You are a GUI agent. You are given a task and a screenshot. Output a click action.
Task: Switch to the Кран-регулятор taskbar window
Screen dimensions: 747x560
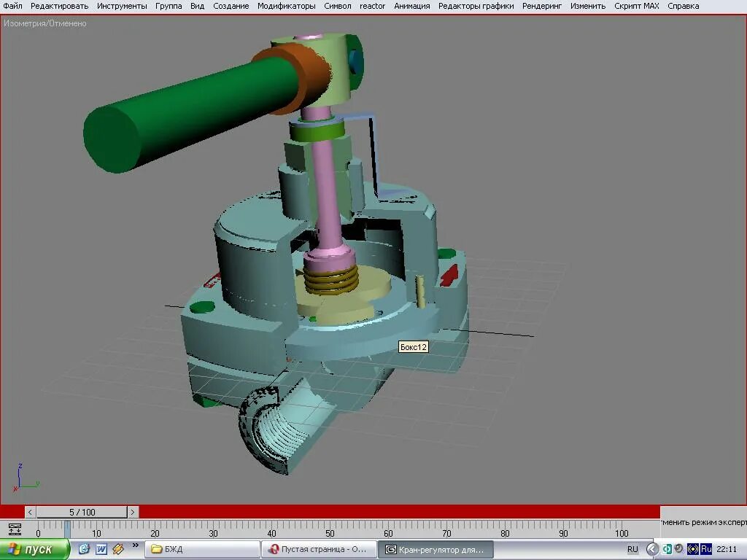click(438, 549)
